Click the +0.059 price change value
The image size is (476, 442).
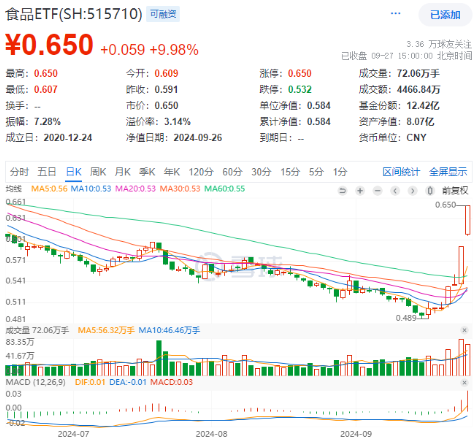(122, 50)
